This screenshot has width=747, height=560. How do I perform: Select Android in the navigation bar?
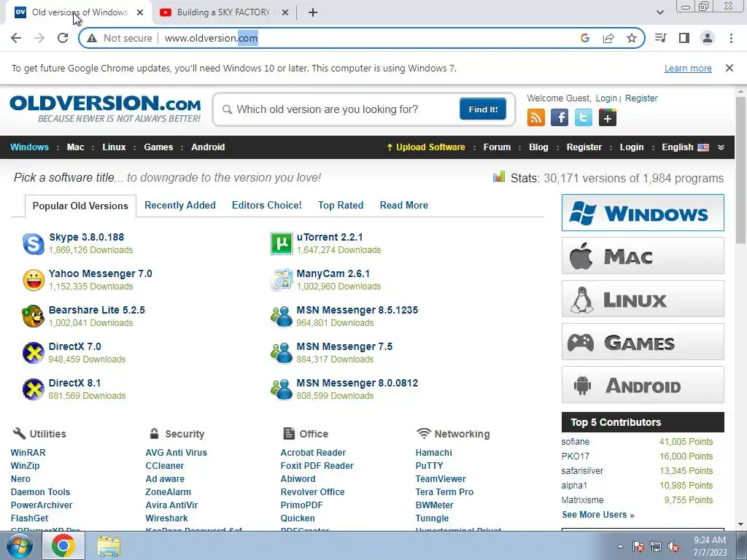click(208, 147)
